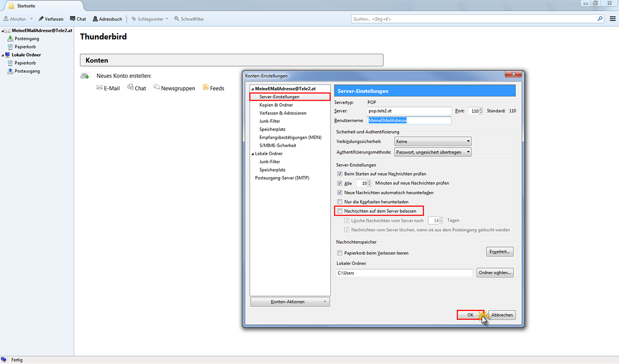Screen dimensions: 619x364
Task: Select Speicherplatz under the Tele2 account
Action: pos(272,129)
